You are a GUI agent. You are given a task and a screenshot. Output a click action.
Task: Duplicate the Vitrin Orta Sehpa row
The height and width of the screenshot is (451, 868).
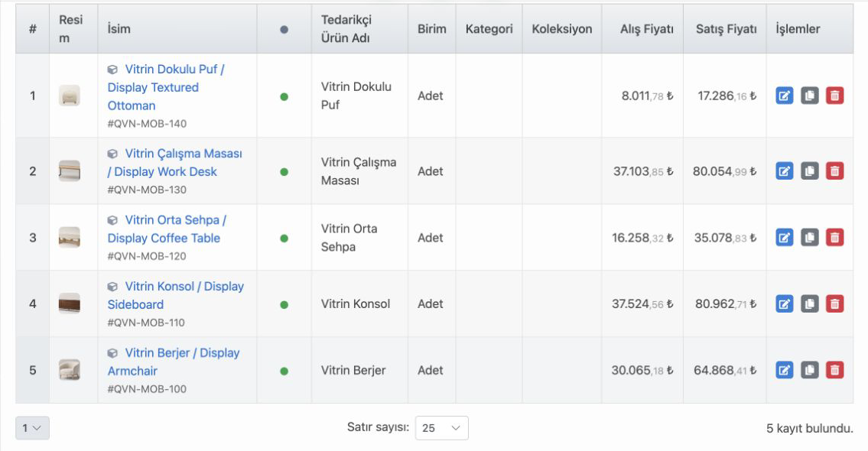pyautogui.click(x=809, y=238)
